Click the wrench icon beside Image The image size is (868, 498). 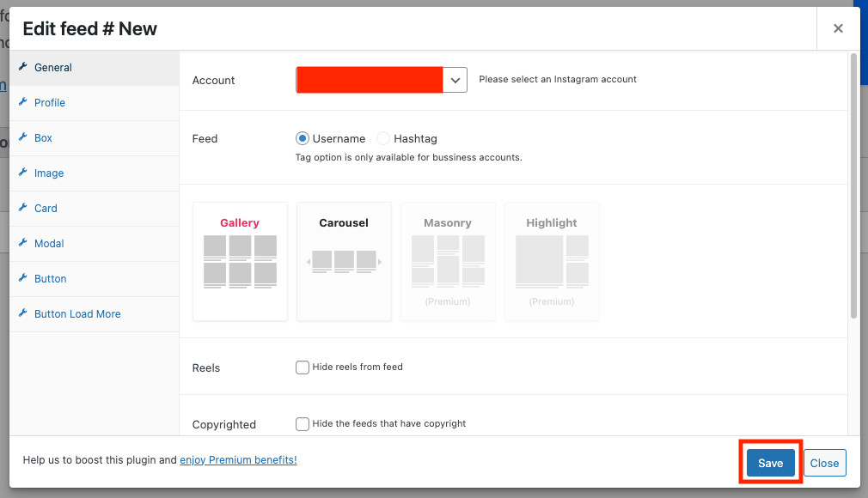[23, 173]
